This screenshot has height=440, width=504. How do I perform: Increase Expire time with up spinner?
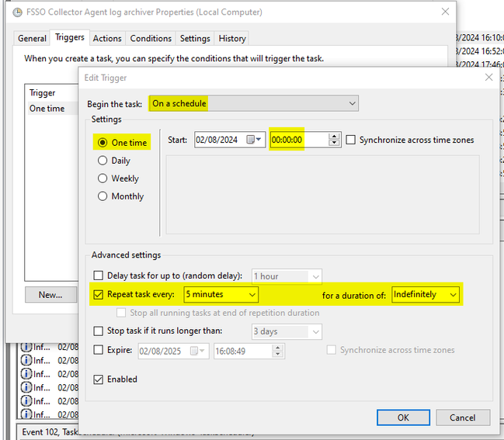click(x=278, y=348)
